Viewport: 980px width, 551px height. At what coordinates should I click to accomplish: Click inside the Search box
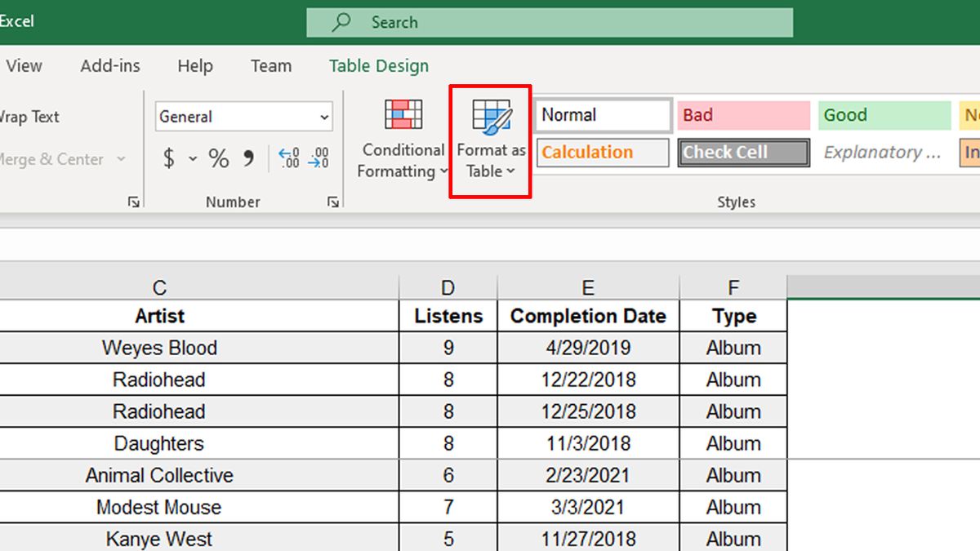(549, 22)
